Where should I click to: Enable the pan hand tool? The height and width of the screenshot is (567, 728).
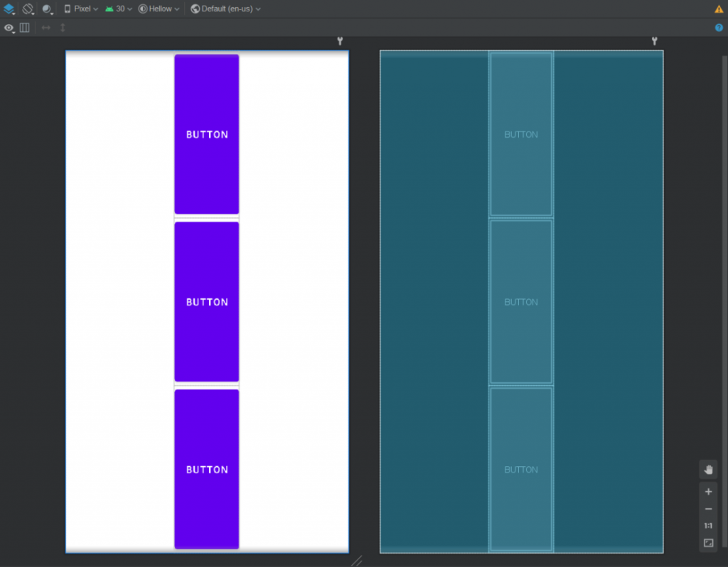click(x=708, y=470)
